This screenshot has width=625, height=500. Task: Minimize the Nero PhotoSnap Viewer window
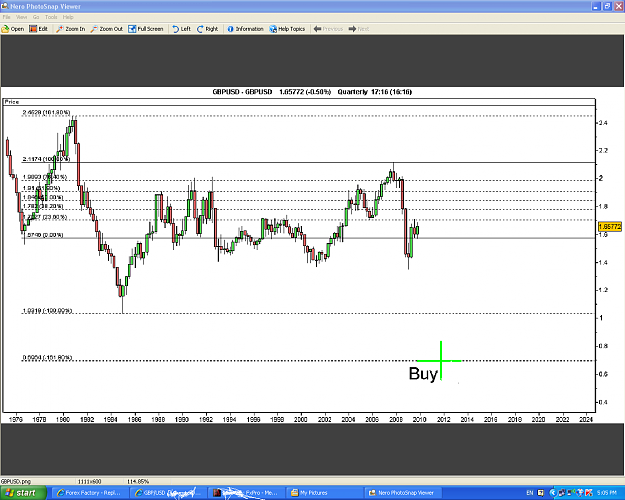click(x=596, y=6)
